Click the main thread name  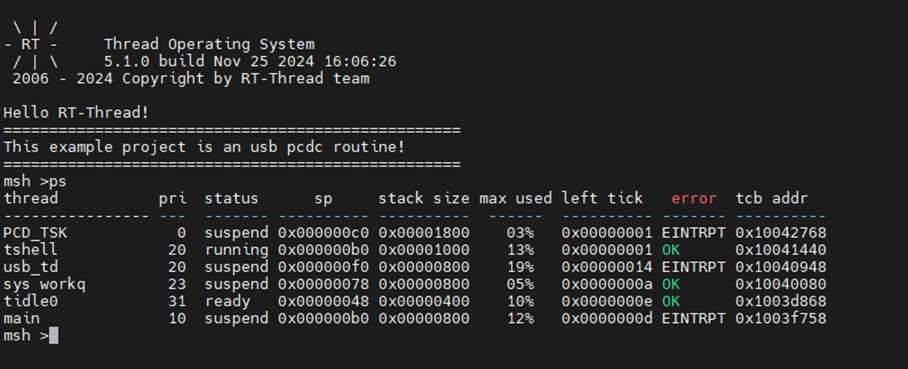(21, 319)
